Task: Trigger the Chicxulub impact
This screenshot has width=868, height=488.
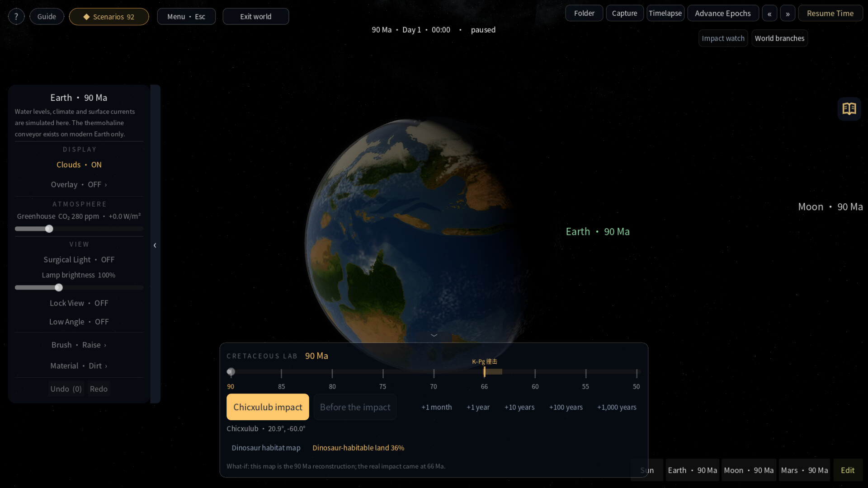Action: coord(268,407)
